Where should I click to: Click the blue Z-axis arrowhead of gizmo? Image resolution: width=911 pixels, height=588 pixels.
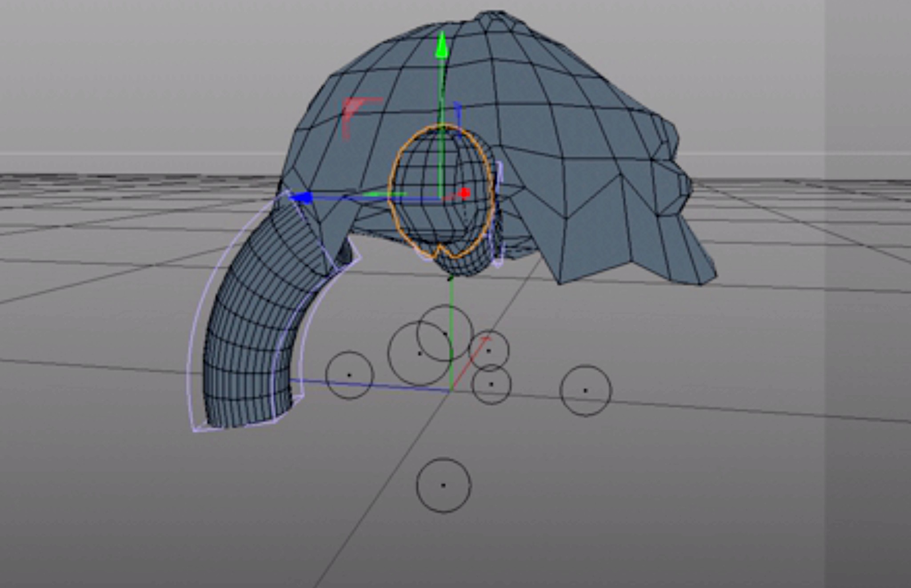click(x=302, y=197)
